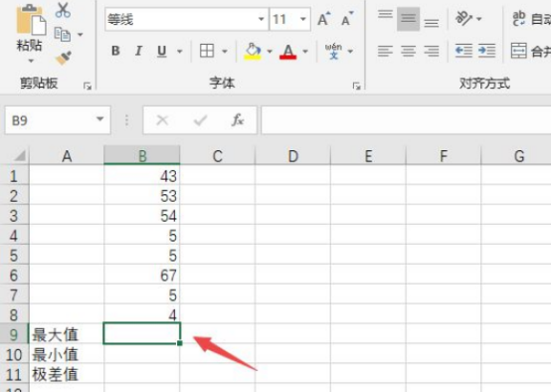Open the 等线 font name dropdown
Viewport: 551px width, 392px height.
[262, 19]
